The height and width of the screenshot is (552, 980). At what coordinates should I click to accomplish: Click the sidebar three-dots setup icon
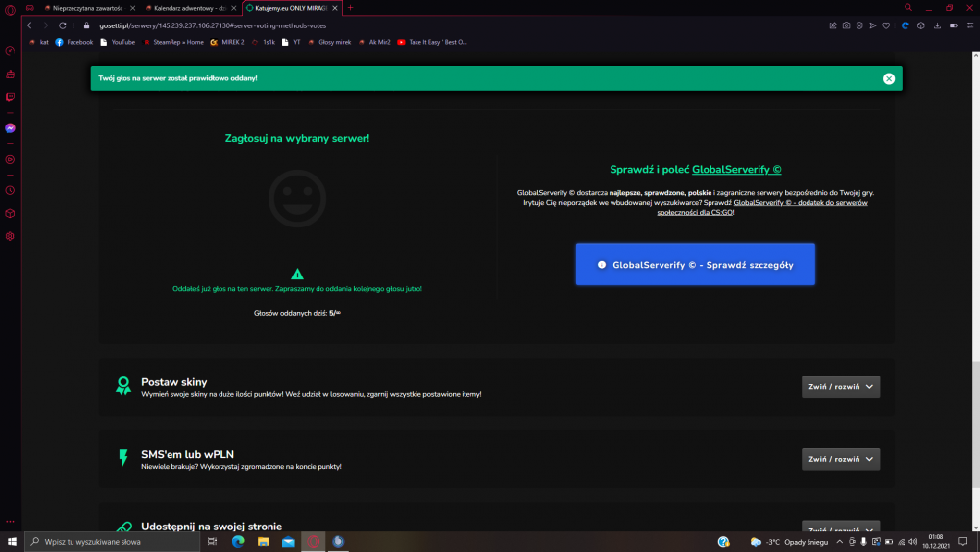pos(10,521)
